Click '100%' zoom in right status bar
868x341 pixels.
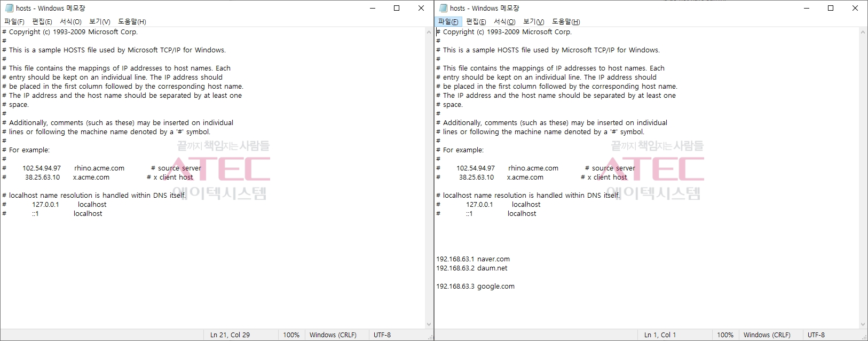pyautogui.click(x=725, y=335)
